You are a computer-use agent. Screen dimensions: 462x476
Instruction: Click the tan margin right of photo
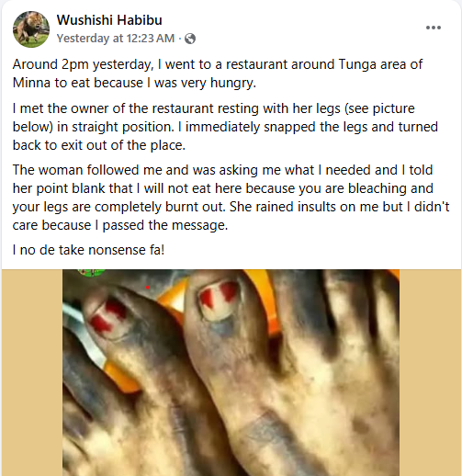(430, 372)
